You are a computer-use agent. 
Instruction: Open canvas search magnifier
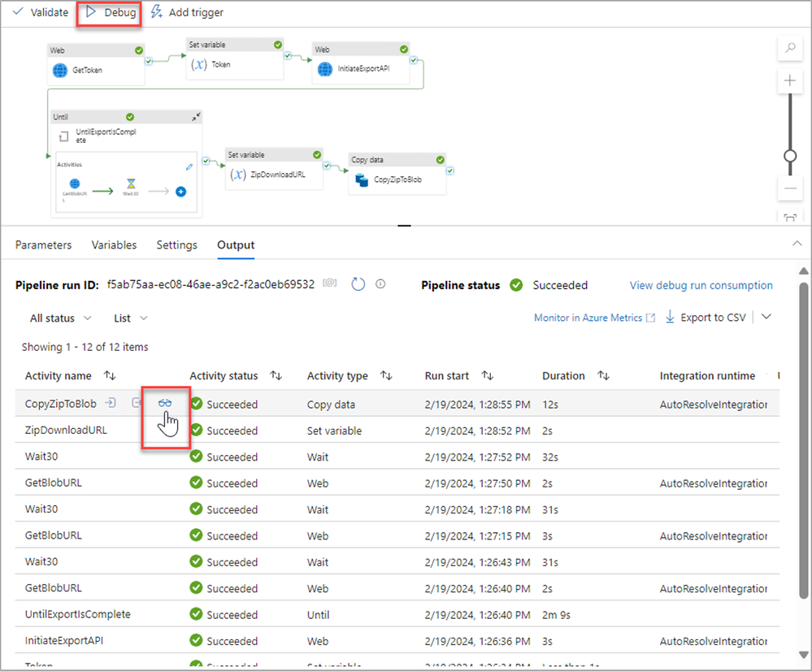790,48
